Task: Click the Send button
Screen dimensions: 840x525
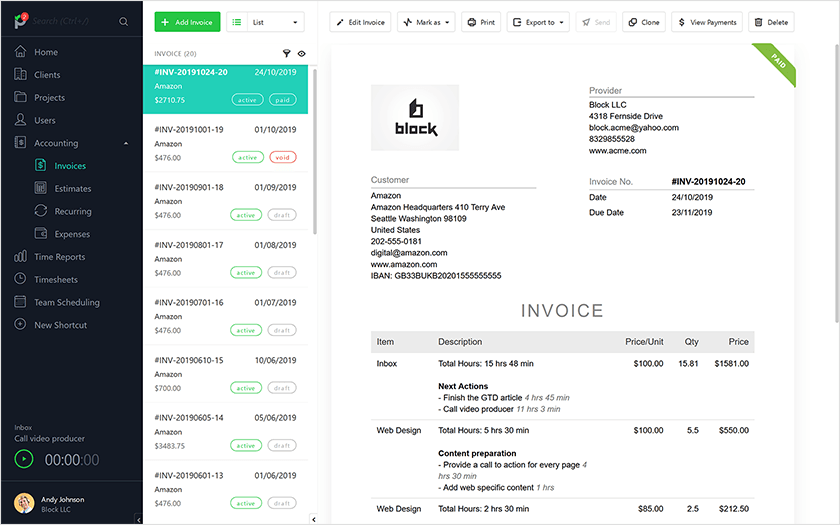Action: click(596, 22)
